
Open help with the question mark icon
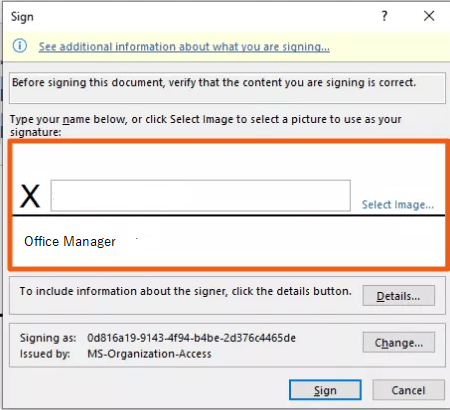[384, 16]
